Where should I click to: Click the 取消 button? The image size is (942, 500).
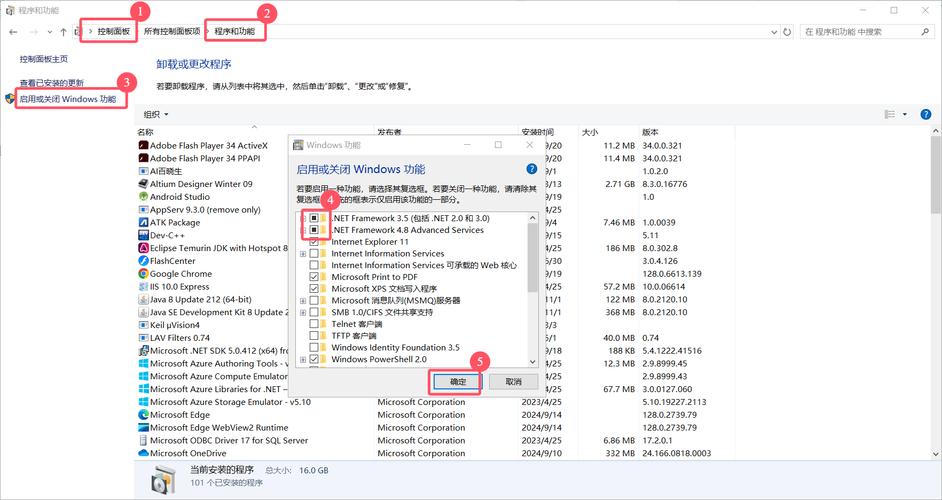pos(513,382)
